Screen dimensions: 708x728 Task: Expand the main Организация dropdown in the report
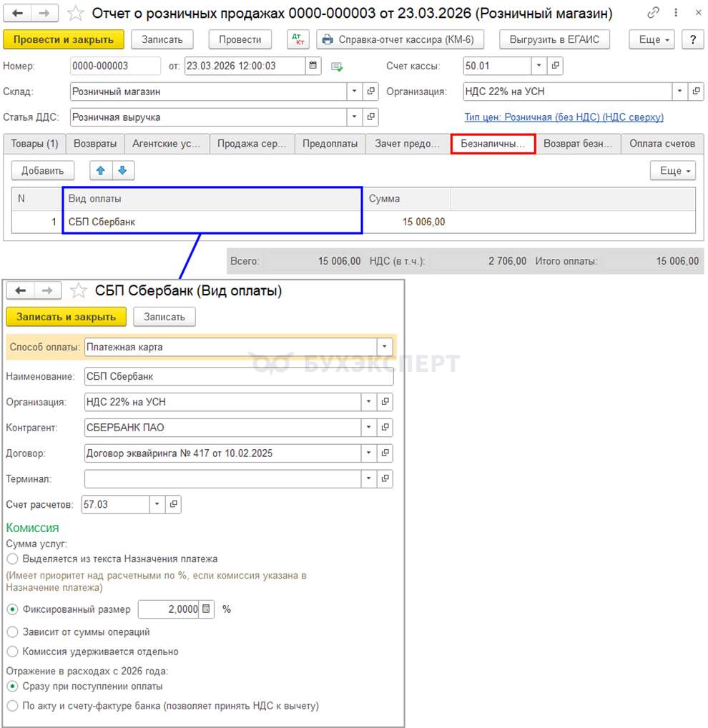click(x=679, y=92)
